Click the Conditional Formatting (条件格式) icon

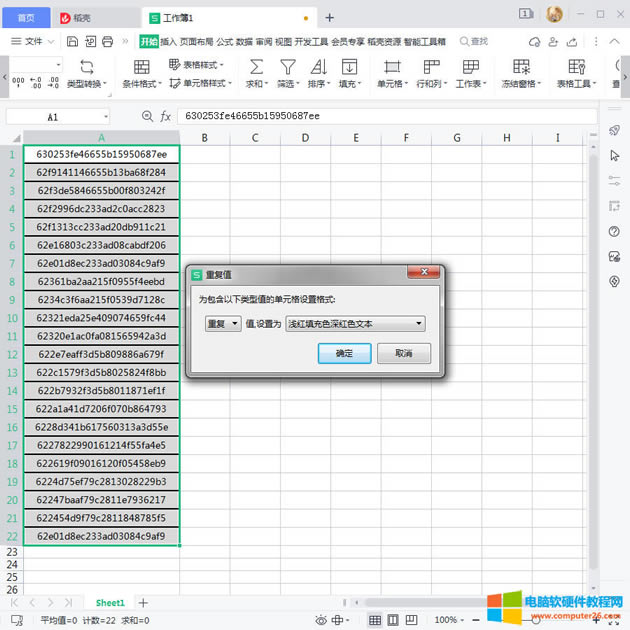[x=142, y=67]
